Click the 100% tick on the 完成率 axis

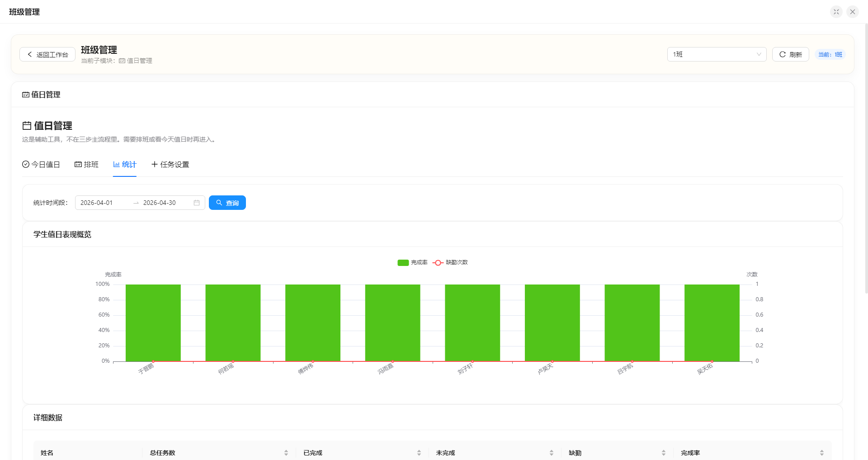(x=103, y=284)
